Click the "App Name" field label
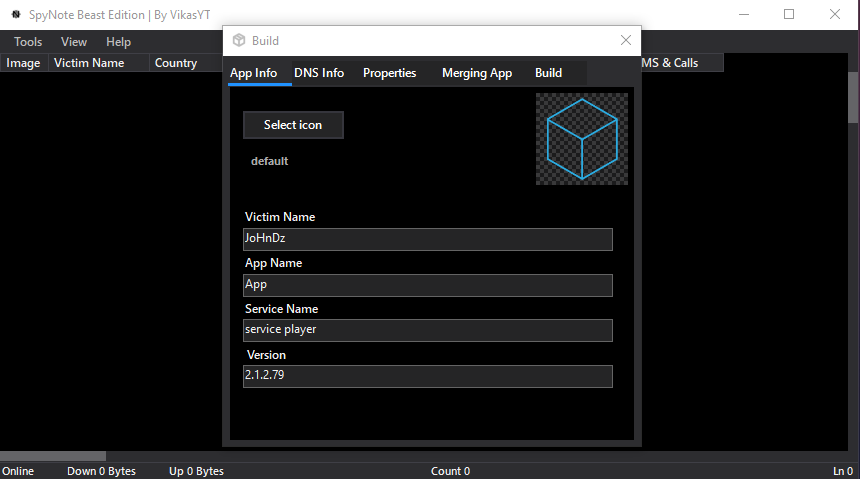Screen dimensions: 860x479 click(273, 263)
